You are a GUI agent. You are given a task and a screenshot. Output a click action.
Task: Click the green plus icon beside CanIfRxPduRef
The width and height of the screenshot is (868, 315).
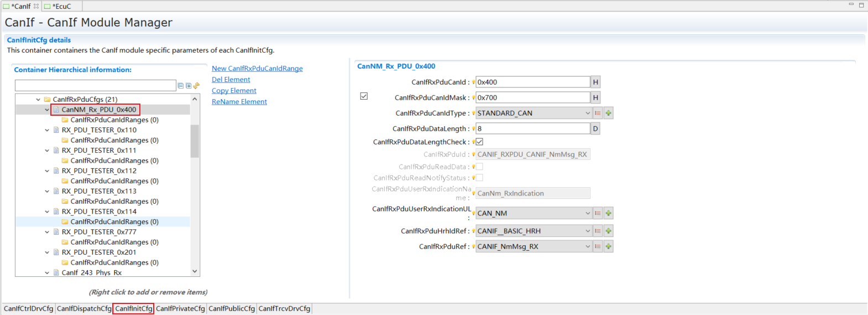(x=608, y=246)
